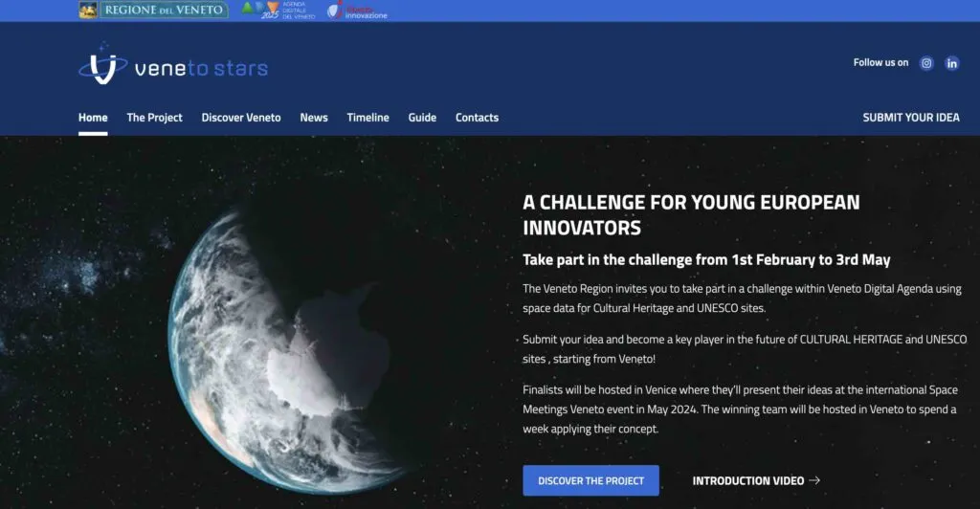Viewport: 980px width, 509px height.
Task: Click the headline A Challenge for Young European Innovators
Action: tap(691, 215)
